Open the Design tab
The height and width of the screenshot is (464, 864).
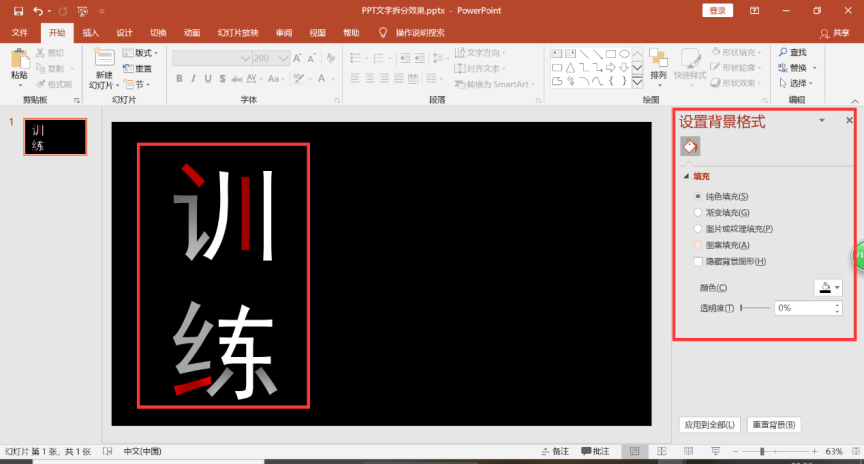124,33
